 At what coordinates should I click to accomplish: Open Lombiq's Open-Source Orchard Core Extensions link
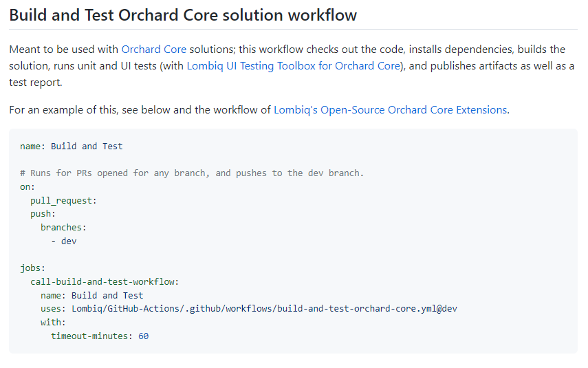[x=391, y=109]
